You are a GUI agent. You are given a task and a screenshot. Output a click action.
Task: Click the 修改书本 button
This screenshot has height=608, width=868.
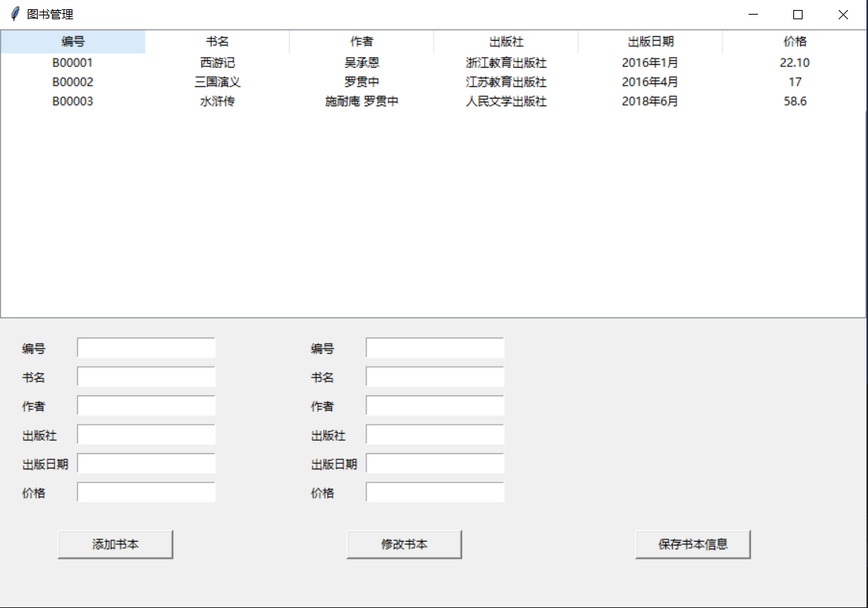tap(404, 544)
